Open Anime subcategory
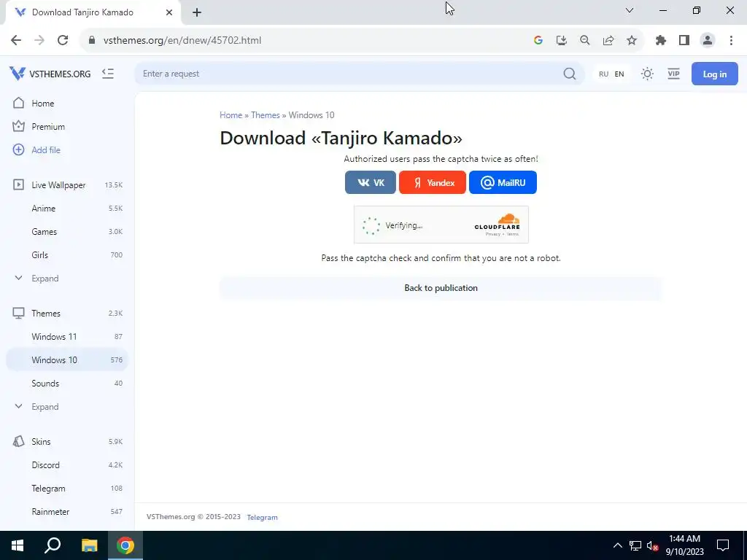The image size is (747, 560). (67, 208)
